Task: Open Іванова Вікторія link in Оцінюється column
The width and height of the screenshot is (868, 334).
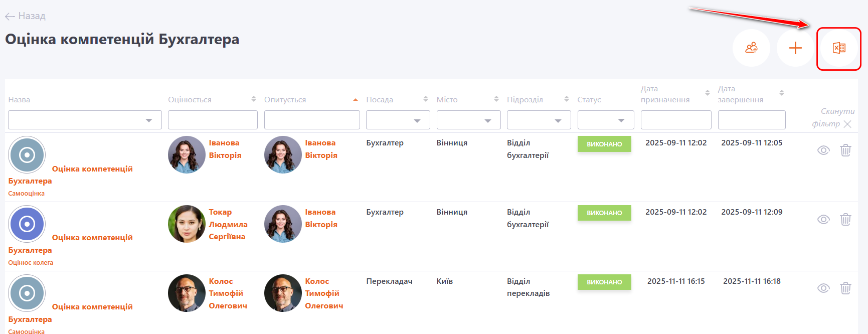Action: click(225, 149)
